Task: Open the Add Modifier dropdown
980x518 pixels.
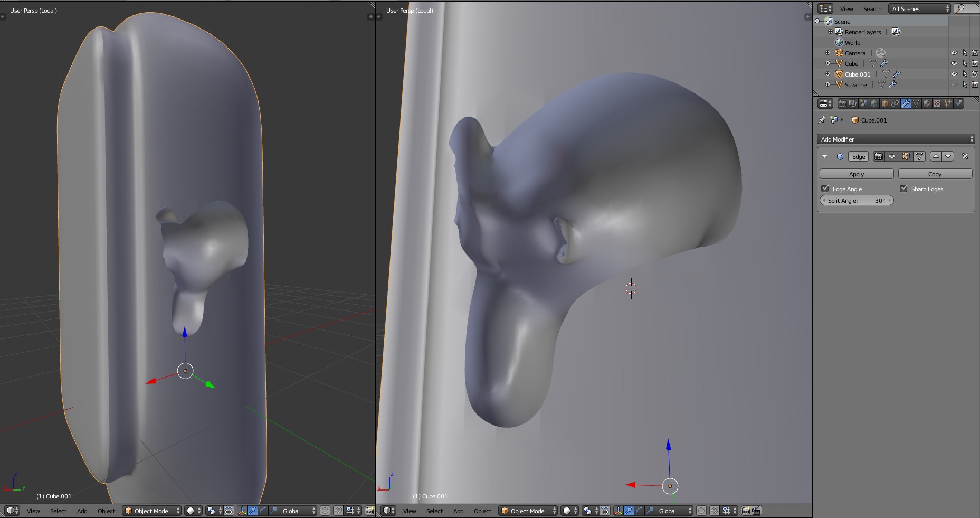Action: point(896,139)
